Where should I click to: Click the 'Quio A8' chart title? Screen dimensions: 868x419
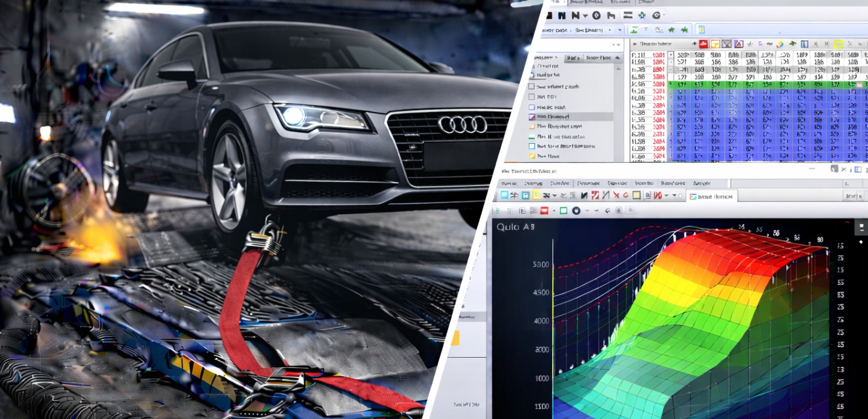tap(516, 227)
